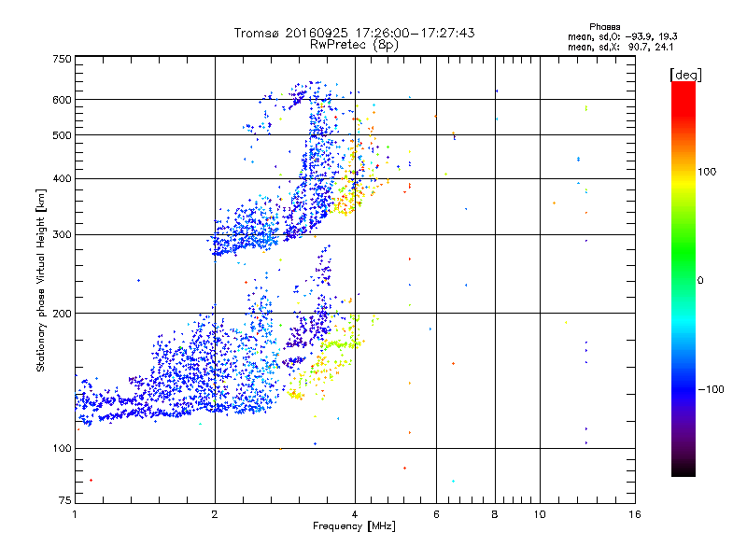Click the y-axis '75' tick label
Viewport: 747px width, 560px height.
tap(65, 500)
